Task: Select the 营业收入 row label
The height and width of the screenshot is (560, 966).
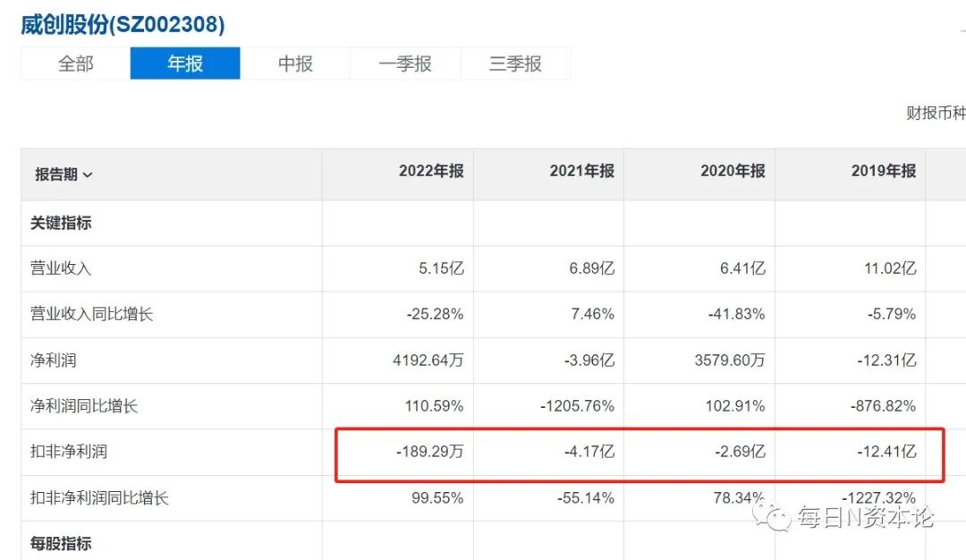Action: coord(61,268)
